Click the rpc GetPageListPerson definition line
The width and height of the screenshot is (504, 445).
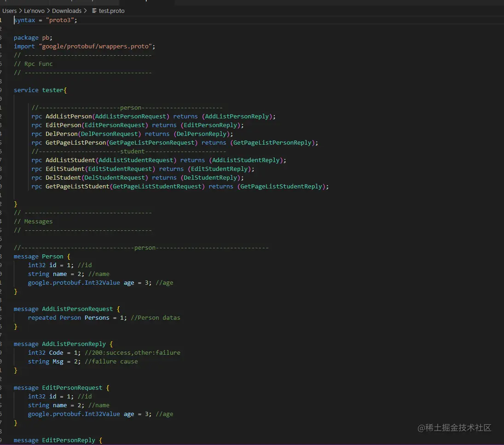click(x=174, y=142)
